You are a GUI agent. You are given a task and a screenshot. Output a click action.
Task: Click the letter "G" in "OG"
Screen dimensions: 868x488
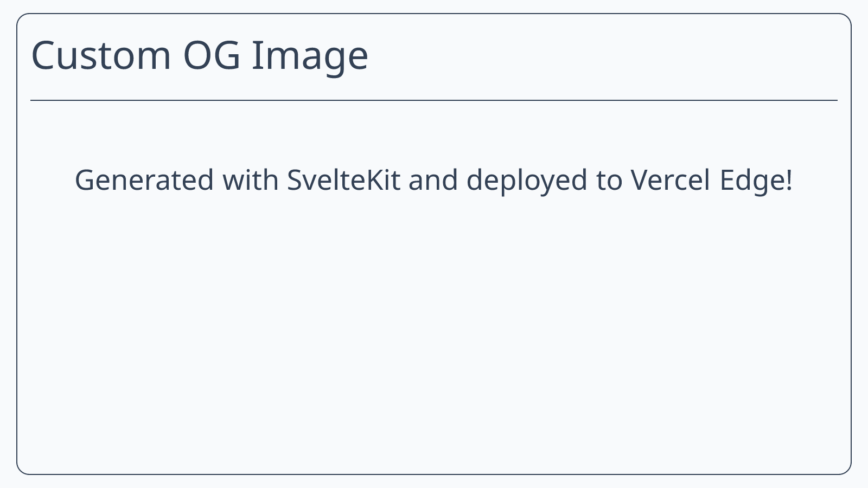227,55
